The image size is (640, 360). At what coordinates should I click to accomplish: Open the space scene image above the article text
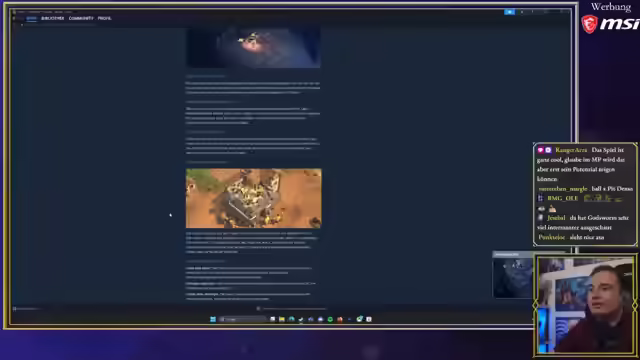253,47
